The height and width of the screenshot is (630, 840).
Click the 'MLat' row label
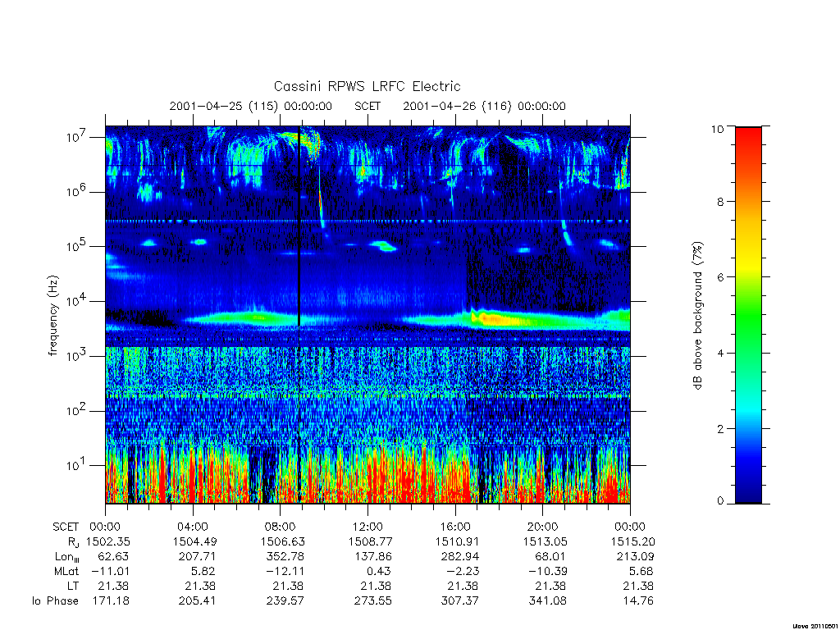(66, 572)
